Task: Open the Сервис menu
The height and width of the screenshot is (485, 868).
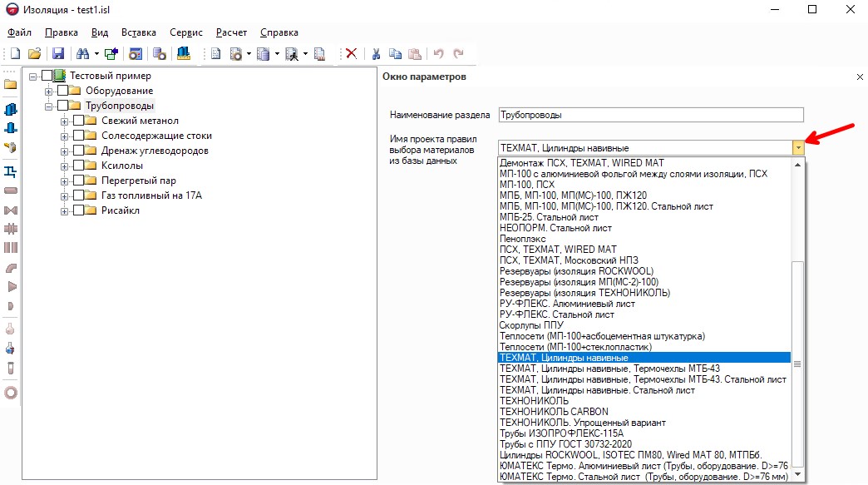Action: (x=186, y=32)
